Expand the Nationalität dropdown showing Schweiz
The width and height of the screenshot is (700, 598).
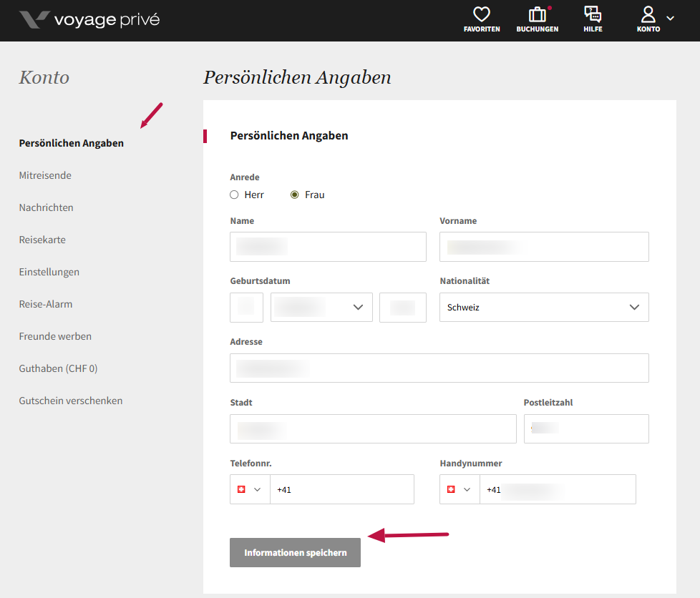[x=544, y=307]
